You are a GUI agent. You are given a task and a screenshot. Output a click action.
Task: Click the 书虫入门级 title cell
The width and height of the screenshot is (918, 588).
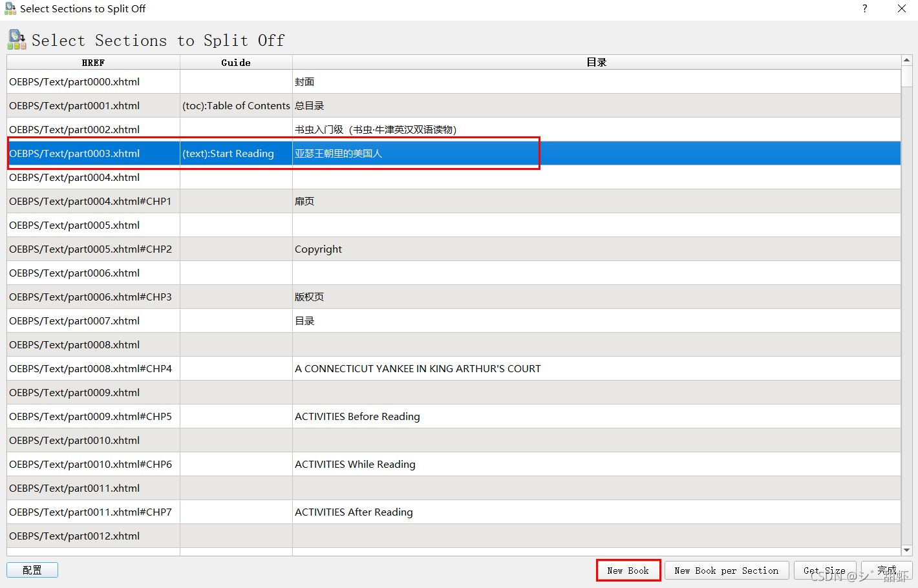click(x=596, y=129)
